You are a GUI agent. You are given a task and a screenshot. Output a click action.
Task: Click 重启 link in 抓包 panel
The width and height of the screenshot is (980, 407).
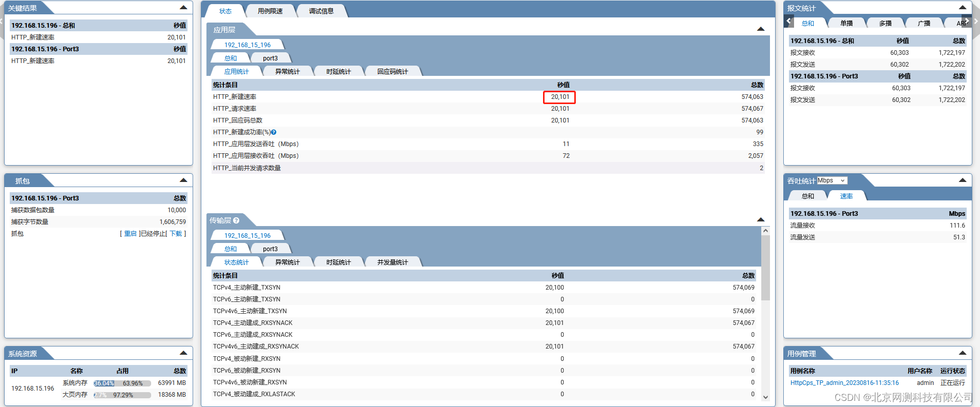[x=130, y=234]
